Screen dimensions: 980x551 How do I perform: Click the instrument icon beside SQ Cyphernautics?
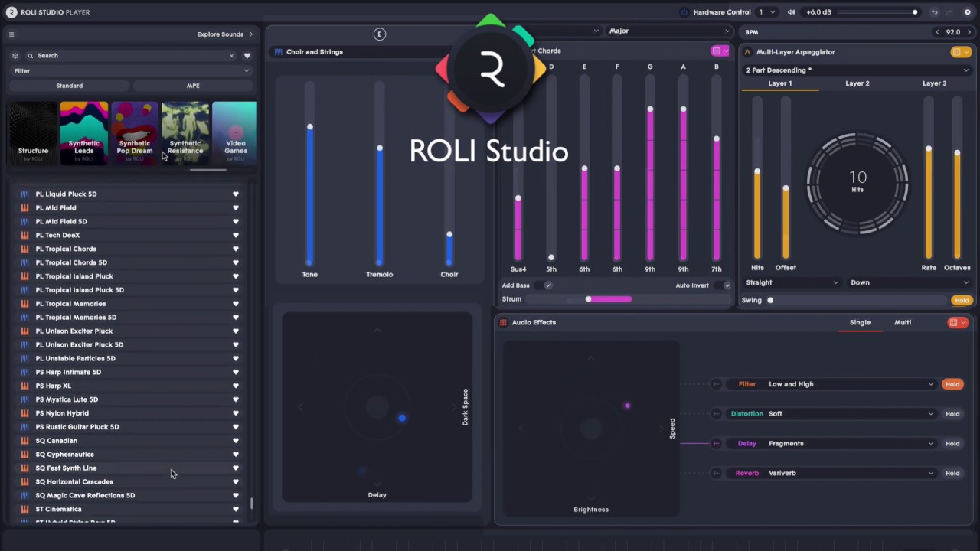pos(25,455)
